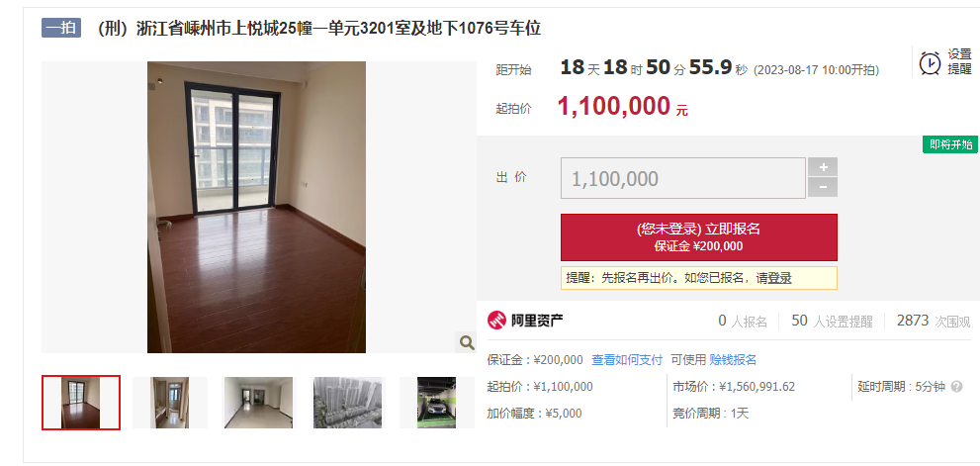This screenshot has height=466, width=980.
Task: Click the bid price input field
Action: pos(683,178)
